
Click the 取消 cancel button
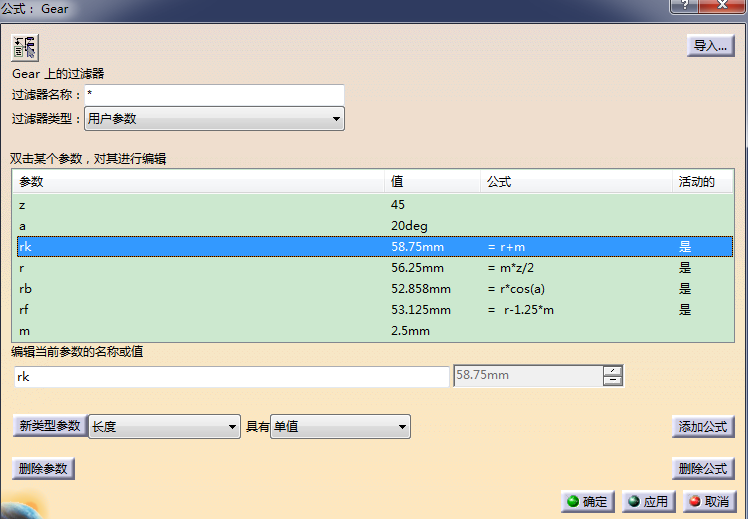point(708,502)
